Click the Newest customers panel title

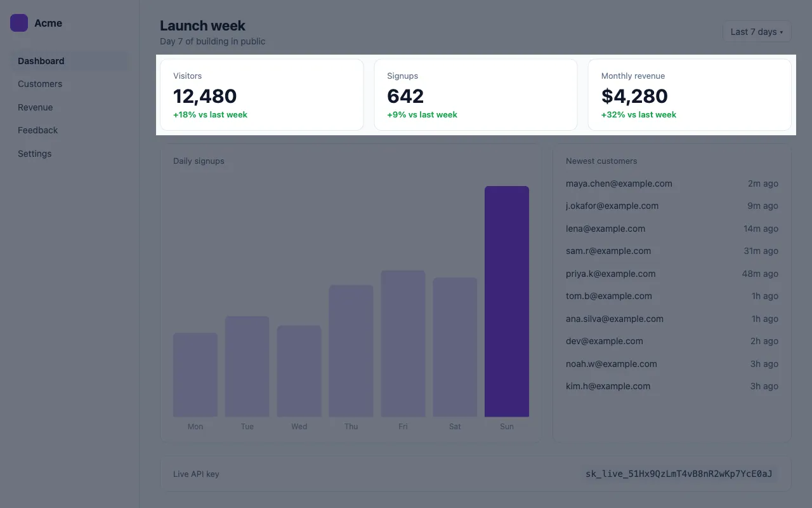[601, 161]
